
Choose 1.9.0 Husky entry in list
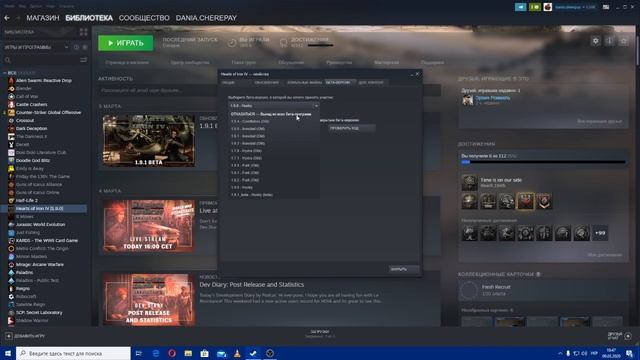pos(242,188)
